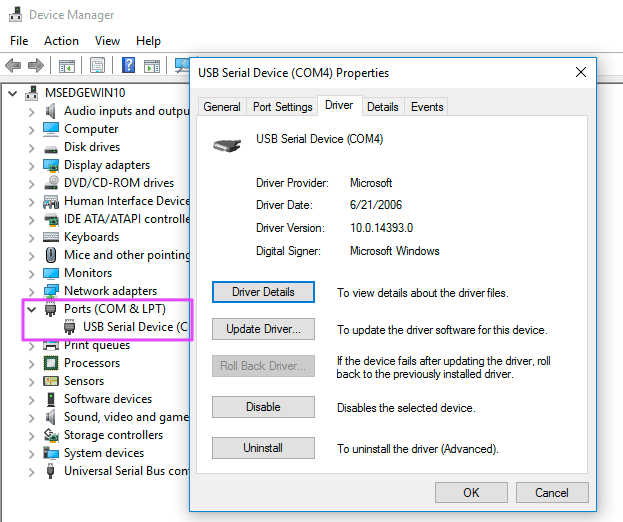Click OK in the Properties dialog

[471, 493]
